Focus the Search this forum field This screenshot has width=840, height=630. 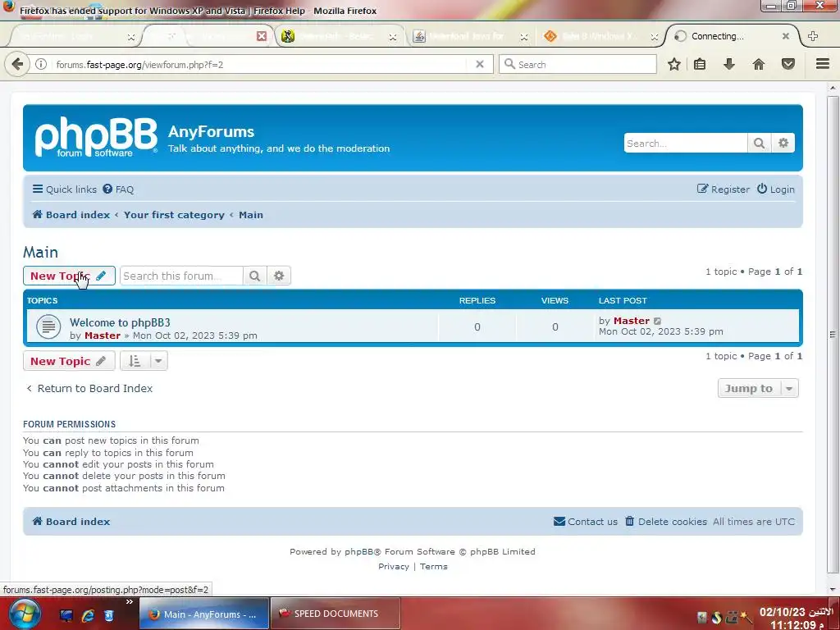pyautogui.click(x=181, y=276)
